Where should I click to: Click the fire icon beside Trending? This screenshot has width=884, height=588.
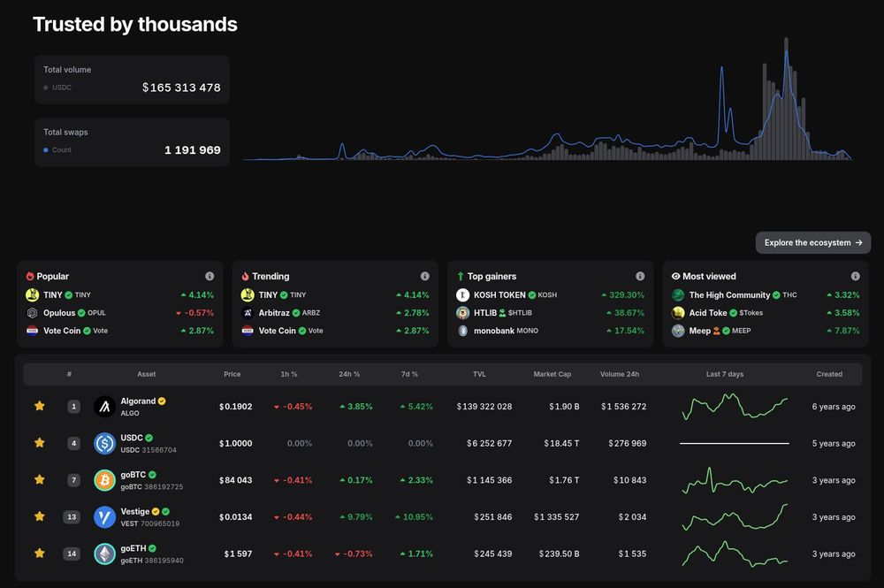click(245, 276)
